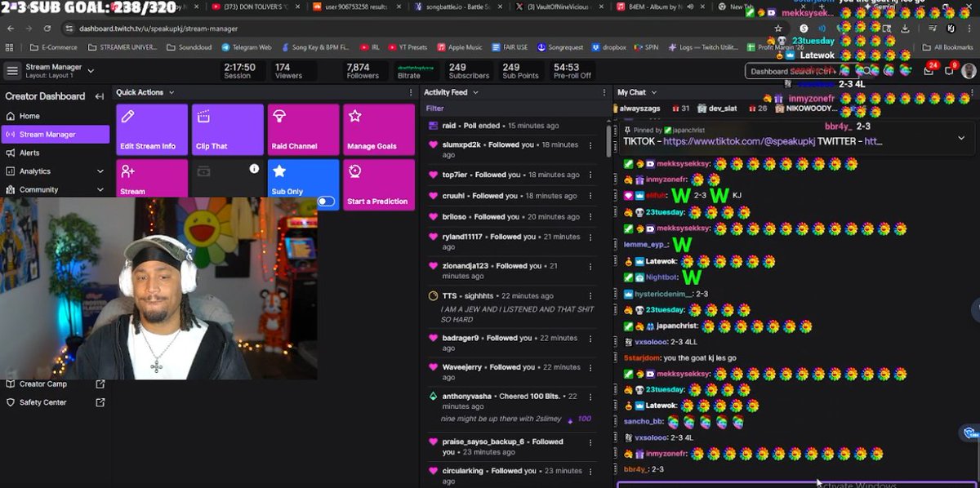Viewport: 980px width, 488px height.
Task: Open options for ryland11117 follow event
Action: coord(590,237)
